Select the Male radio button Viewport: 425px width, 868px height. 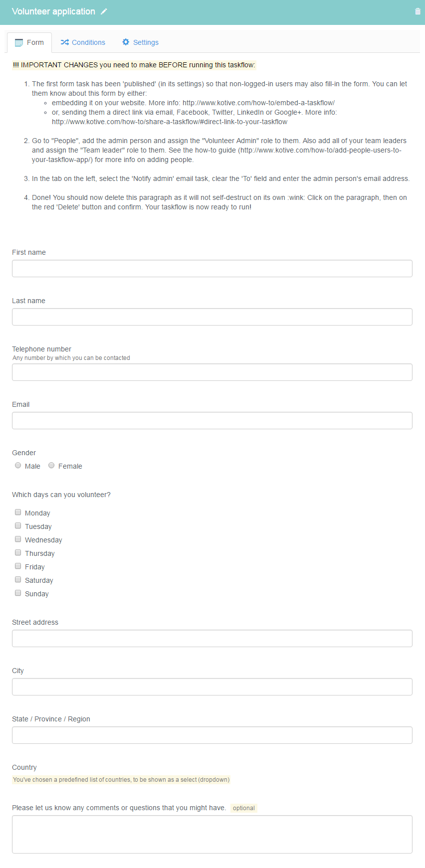click(18, 465)
